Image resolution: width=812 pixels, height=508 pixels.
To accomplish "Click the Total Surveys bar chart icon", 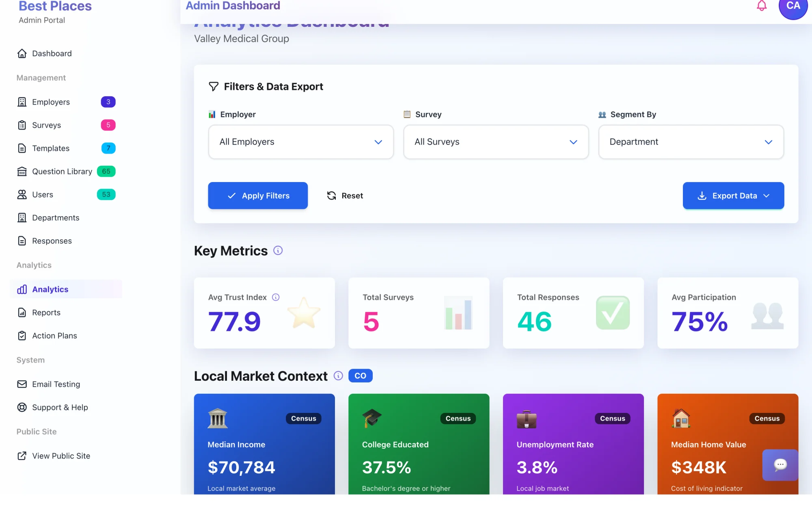I will [x=458, y=313].
